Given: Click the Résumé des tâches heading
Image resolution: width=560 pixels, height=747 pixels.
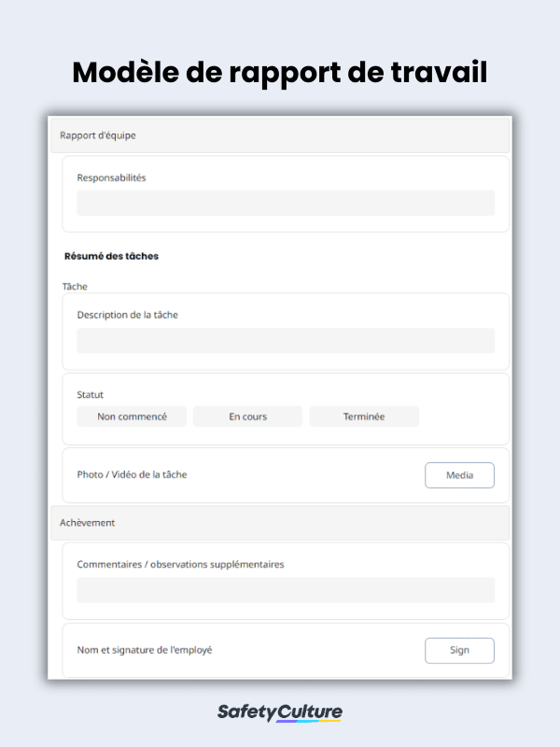Looking at the screenshot, I should 111,256.
